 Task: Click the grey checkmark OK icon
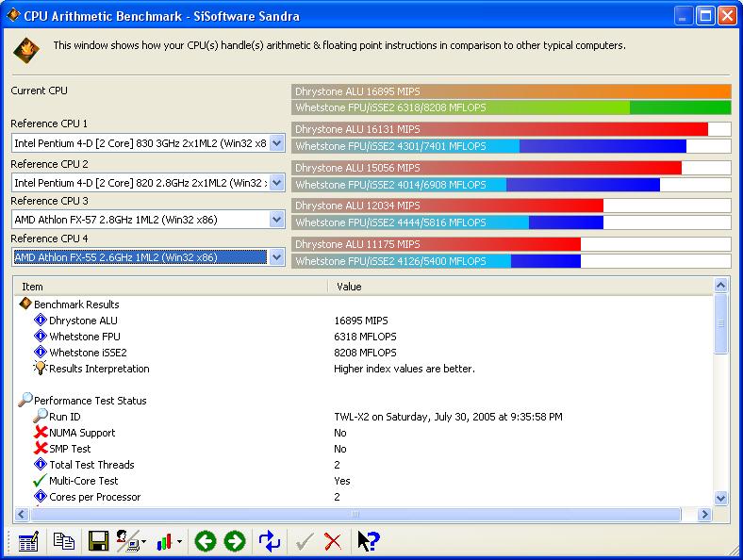point(305,541)
